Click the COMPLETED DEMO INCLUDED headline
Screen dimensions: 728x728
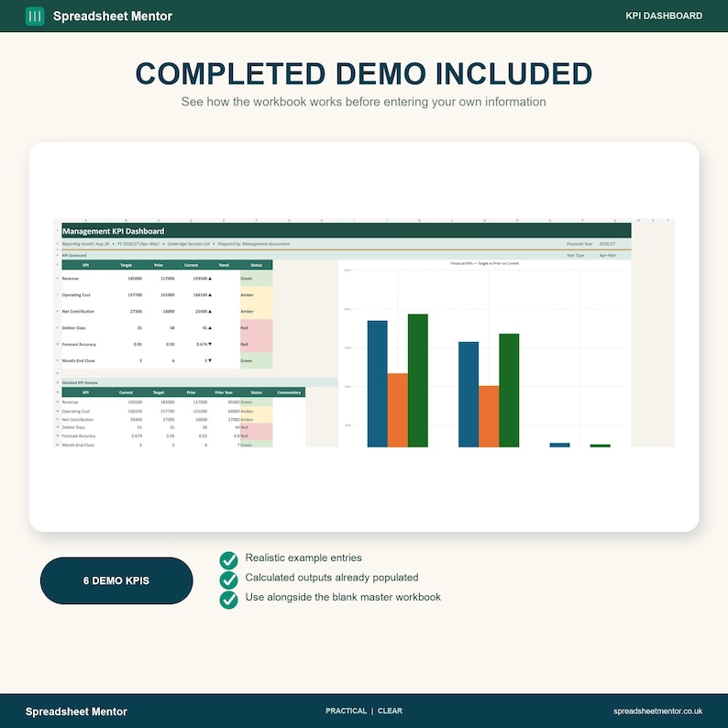[x=364, y=73]
